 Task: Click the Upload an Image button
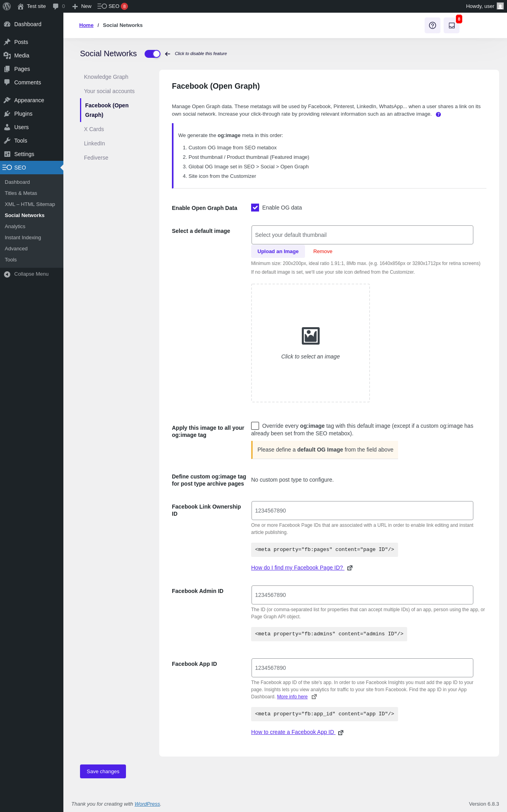tap(278, 252)
